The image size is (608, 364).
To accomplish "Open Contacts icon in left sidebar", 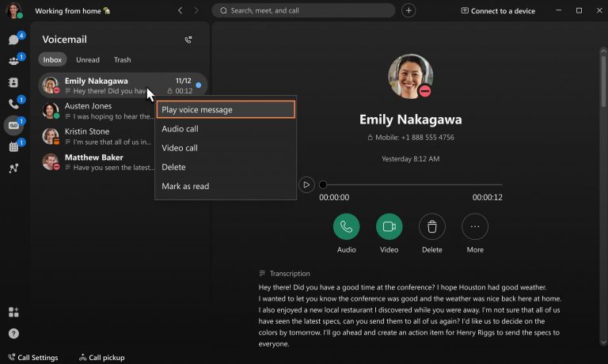I will [13, 82].
